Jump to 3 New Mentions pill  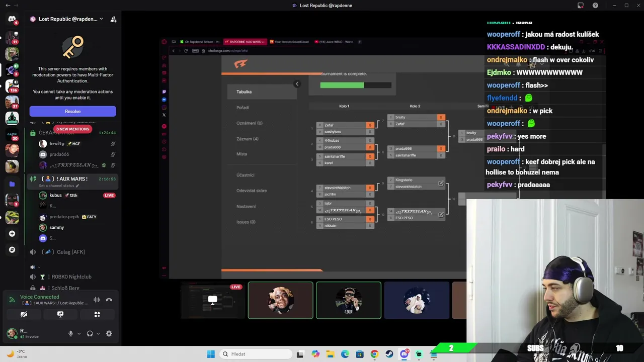72,129
